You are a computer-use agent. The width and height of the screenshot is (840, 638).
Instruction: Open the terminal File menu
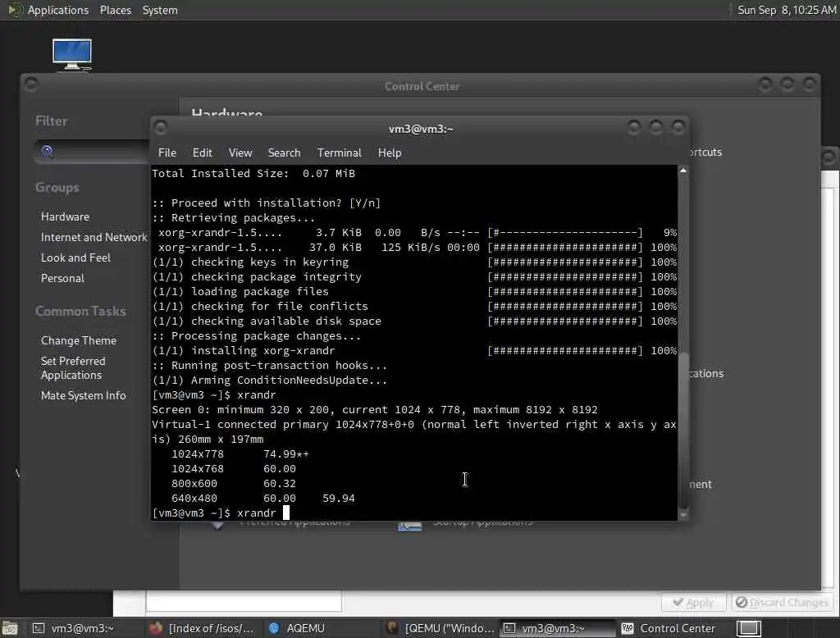(x=167, y=153)
